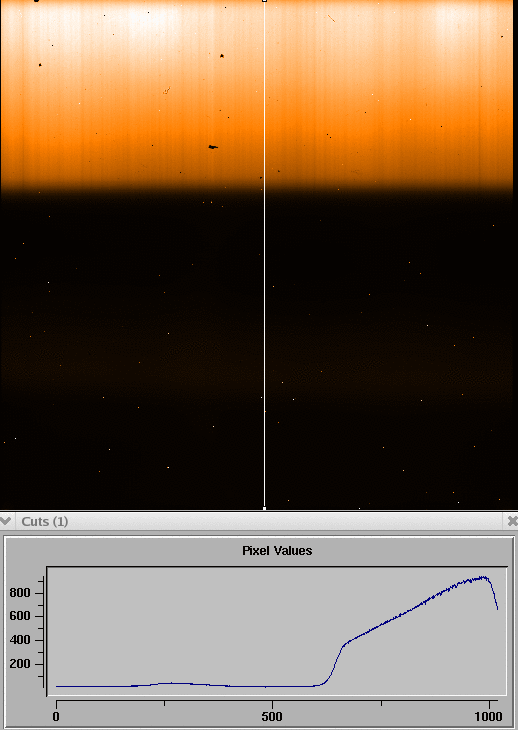The image size is (518, 730).
Task: Click the 0 label on the x-axis
Action: point(56,716)
